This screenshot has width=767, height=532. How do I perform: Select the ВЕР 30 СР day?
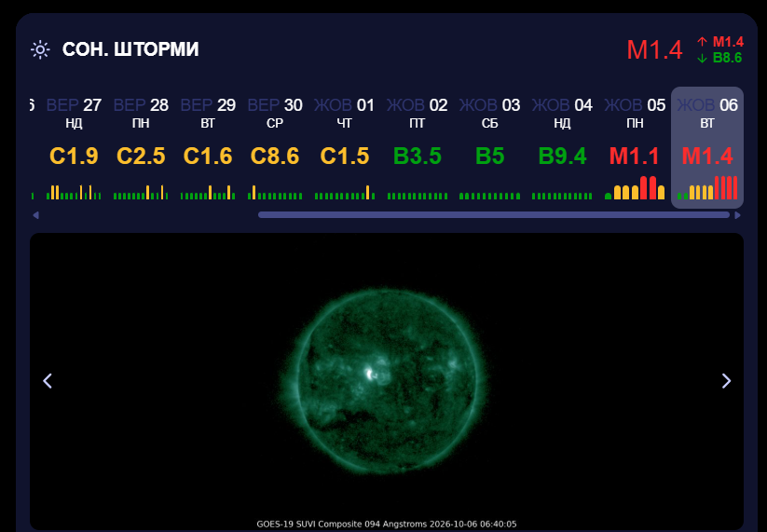[275, 147]
